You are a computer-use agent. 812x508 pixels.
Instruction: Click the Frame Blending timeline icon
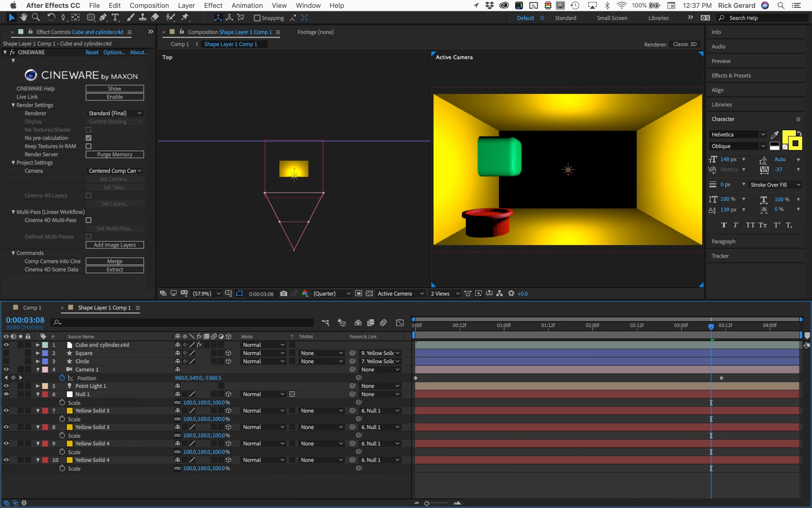[371, 323]
